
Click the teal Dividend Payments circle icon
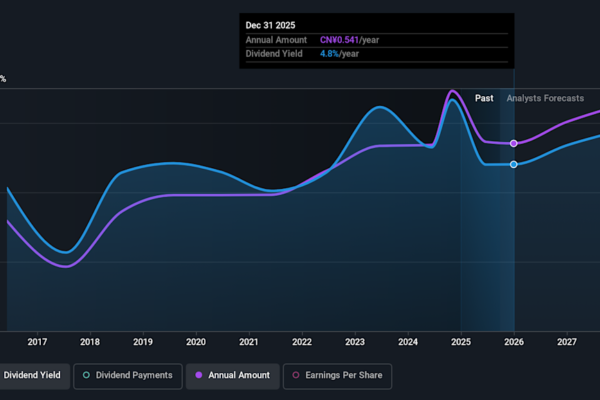(x=87, y=376)
